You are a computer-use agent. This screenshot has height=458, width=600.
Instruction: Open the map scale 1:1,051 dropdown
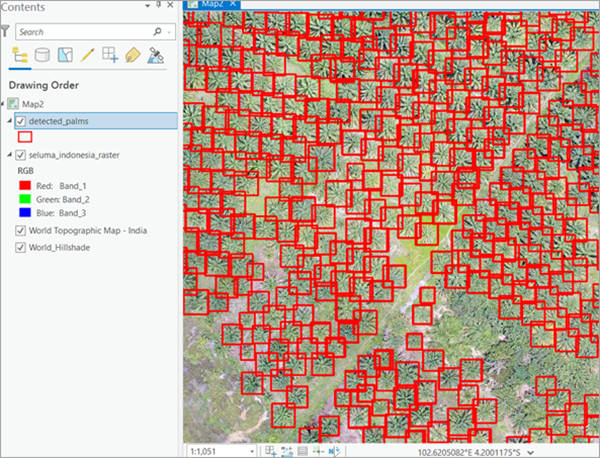250,451
